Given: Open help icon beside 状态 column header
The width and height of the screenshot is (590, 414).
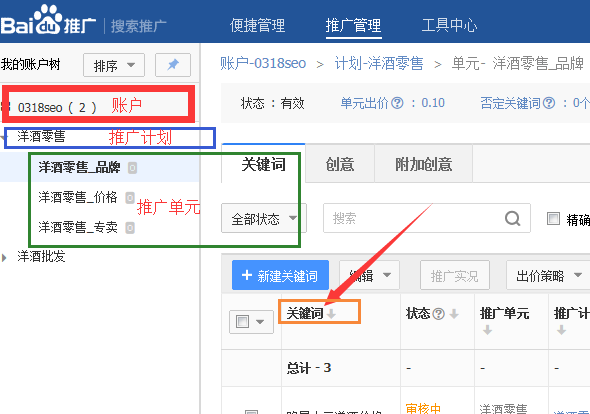Looking at the screenshot, I should [x=438, y=314].
